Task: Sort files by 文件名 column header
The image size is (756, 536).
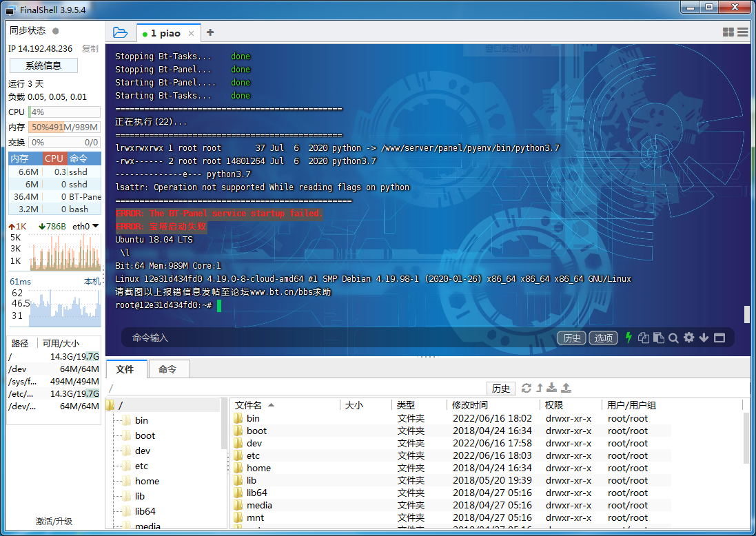Action: (285, 405)
